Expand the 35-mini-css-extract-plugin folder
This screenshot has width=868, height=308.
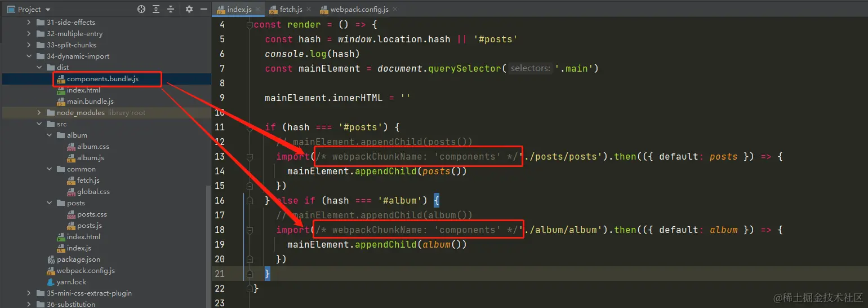pyautogui.click(x=29, y=293)
